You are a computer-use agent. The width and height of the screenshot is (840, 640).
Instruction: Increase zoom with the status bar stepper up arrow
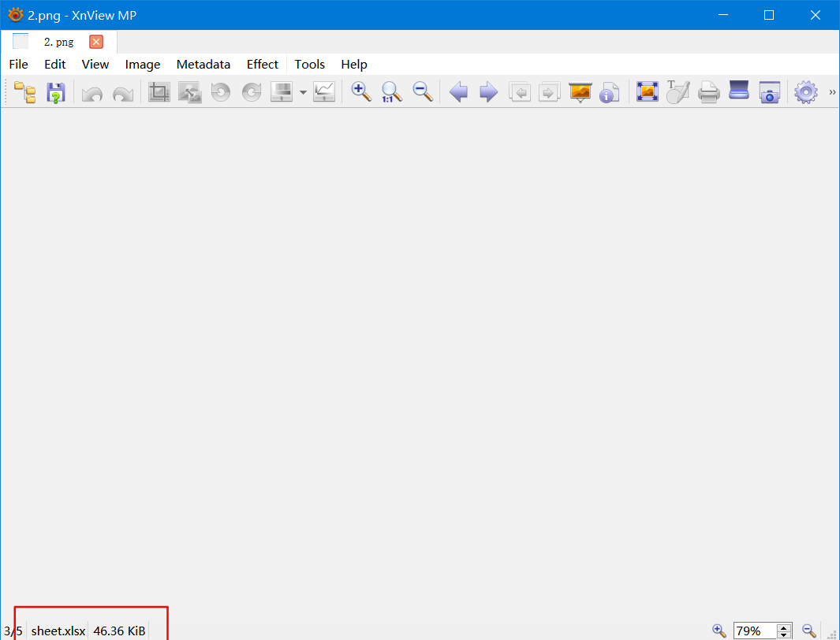(x=783, y=627)
